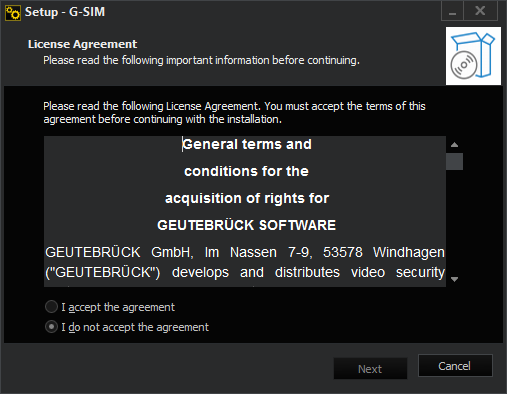Click the empty scrollbar track below the thumb
This screenshot has width=507, height=394.
(454, 221)
